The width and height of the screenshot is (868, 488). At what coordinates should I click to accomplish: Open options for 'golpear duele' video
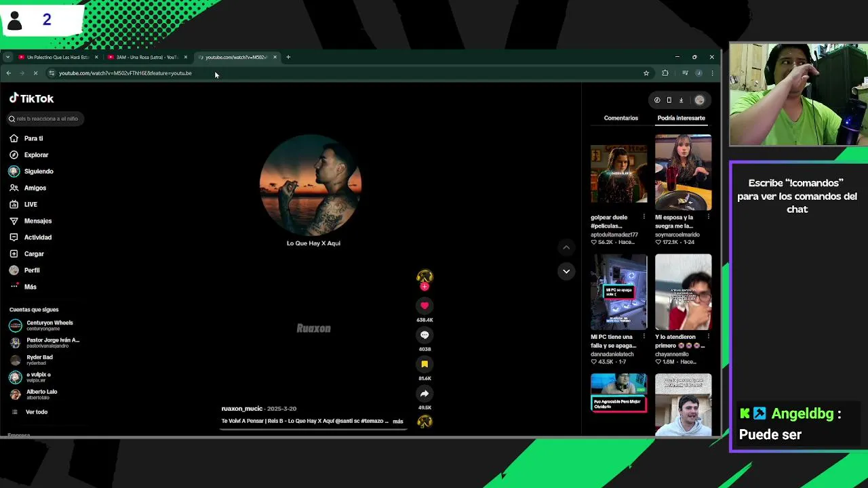point(644,218)
